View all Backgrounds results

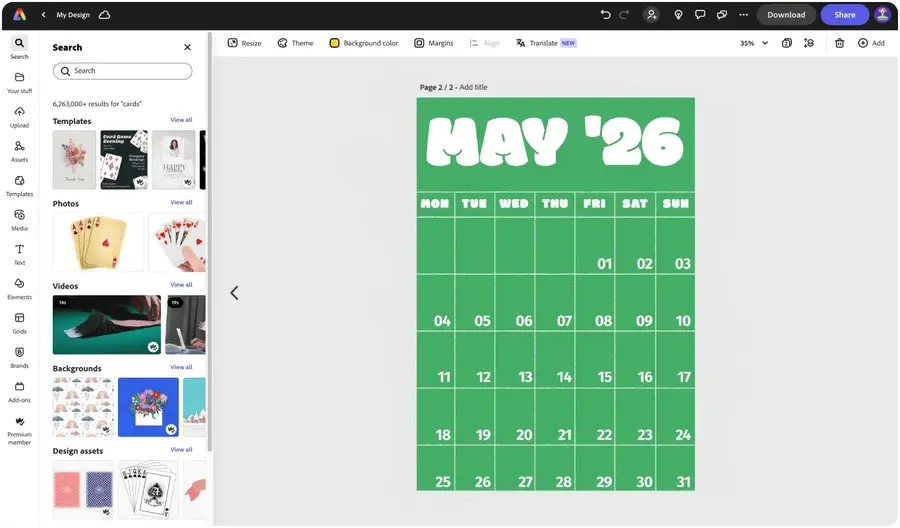click(181, 367)
